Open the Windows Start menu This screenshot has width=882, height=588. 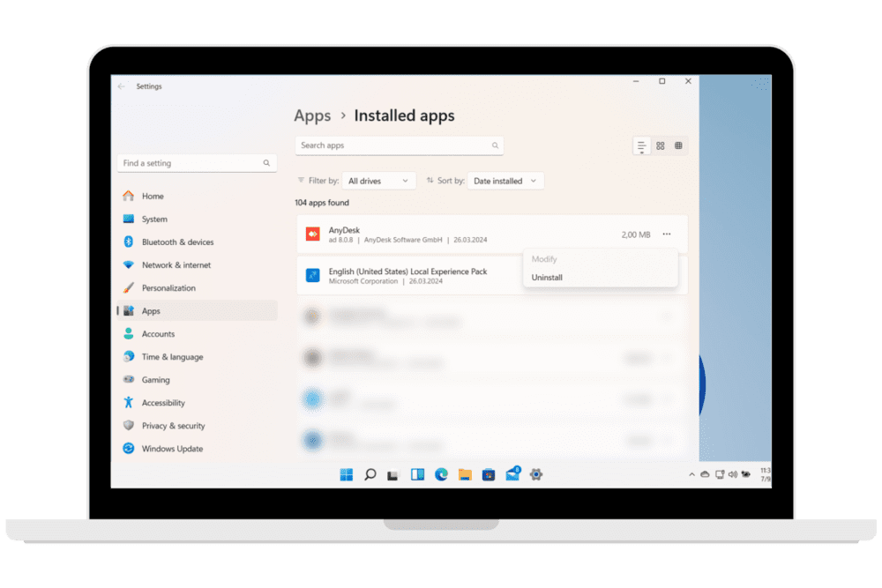pyautogui.click(x=347, y=475)
